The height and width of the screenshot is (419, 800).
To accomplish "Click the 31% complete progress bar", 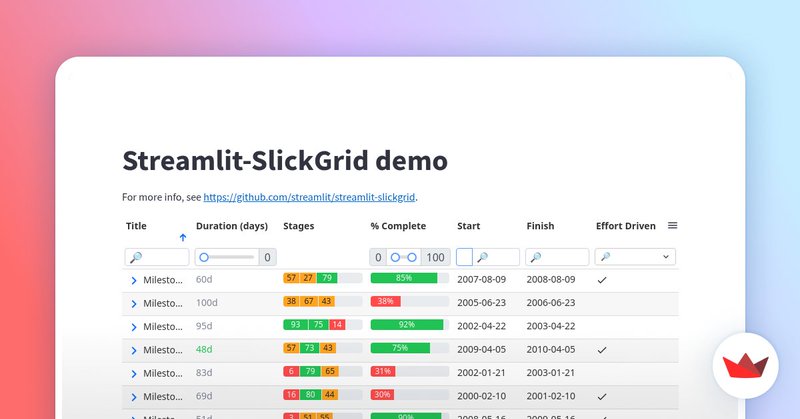I will (410, 372).
